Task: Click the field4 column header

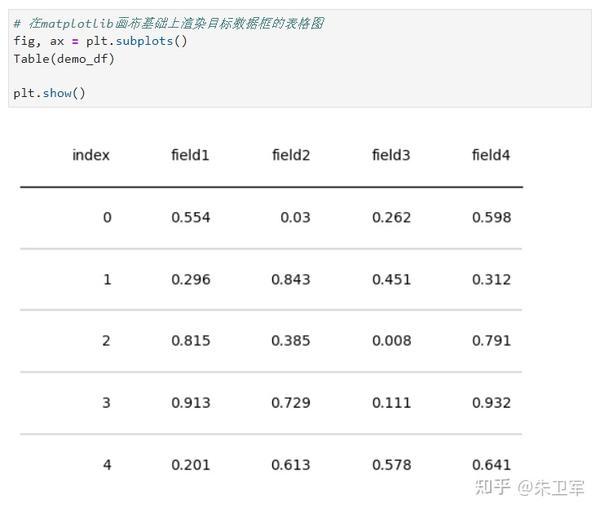Action: click(491, 155)
